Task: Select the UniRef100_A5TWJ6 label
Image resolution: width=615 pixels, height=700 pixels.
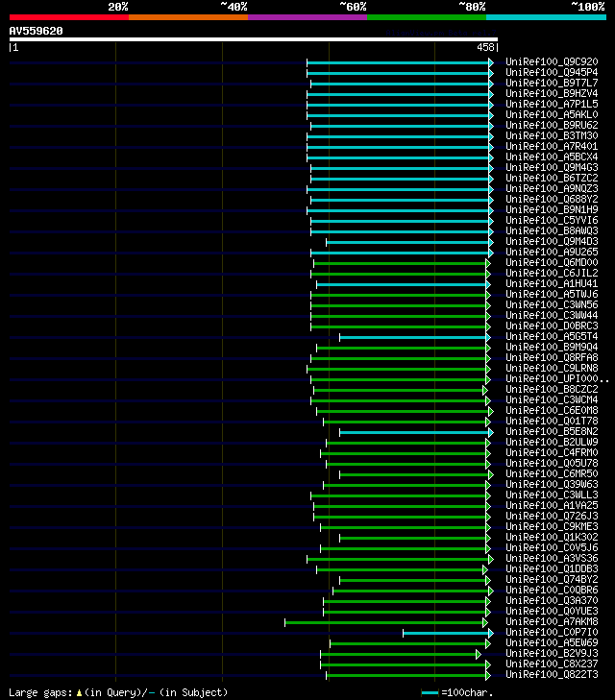Action: [552, 294]
